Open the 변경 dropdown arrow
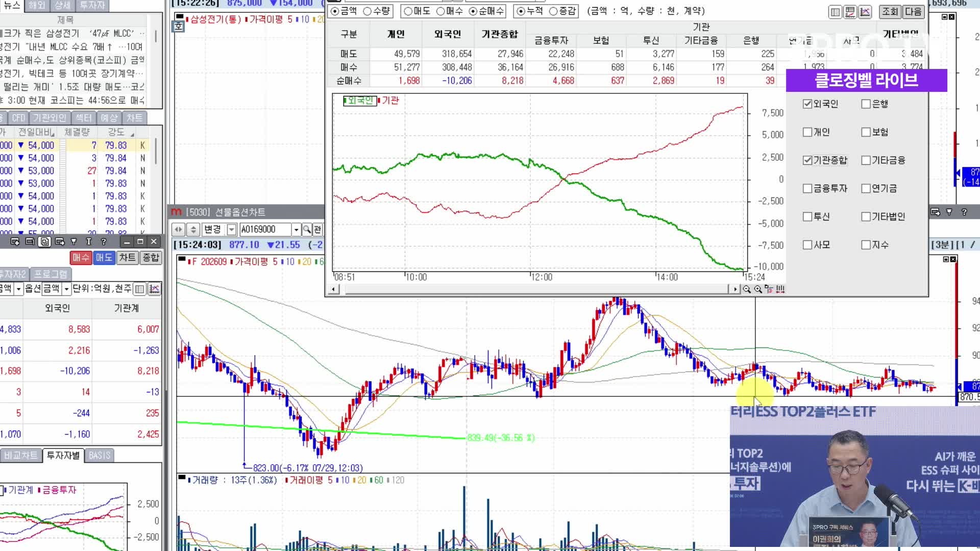This screenshot has height=551, width=980. 231,230
